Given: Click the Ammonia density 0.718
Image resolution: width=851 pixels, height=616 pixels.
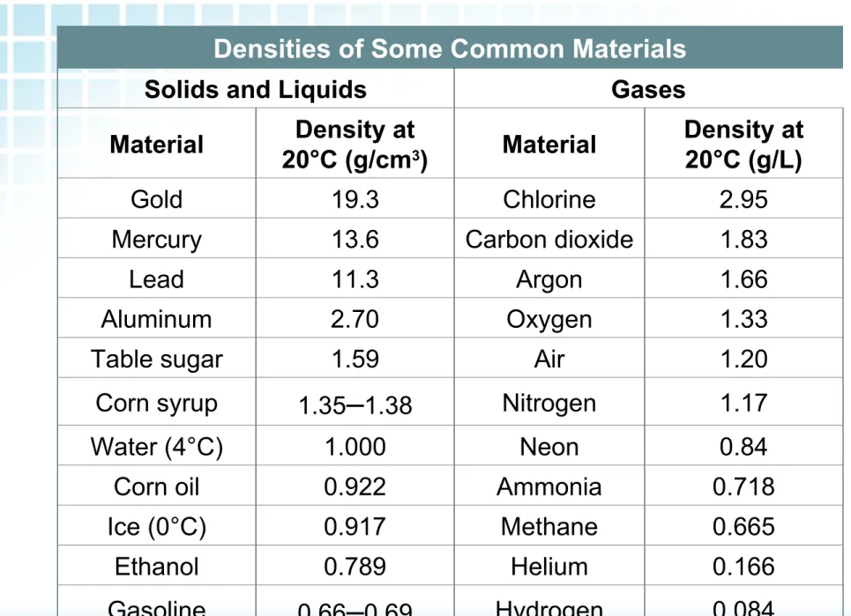Looking at the screenshot, I should click(743, 486).
